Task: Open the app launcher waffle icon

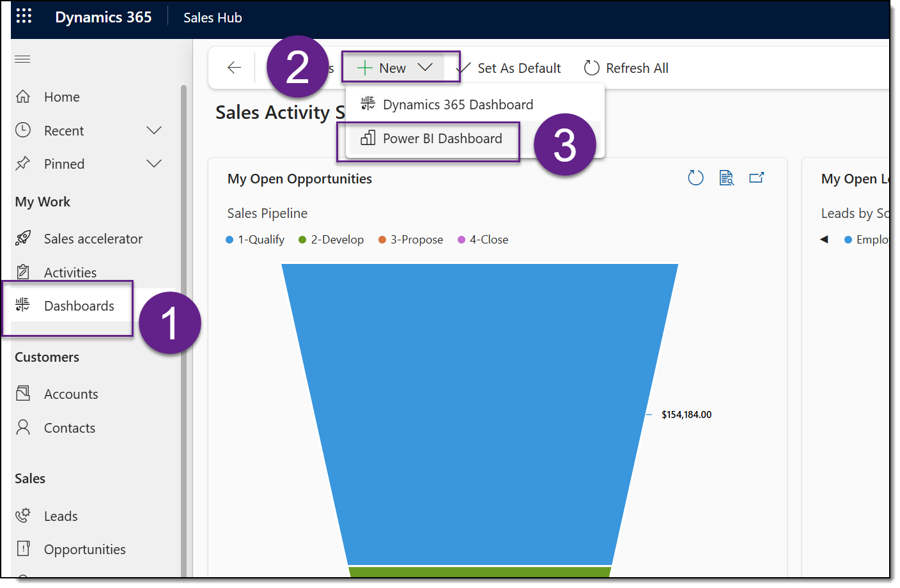Action: click(24, 16)
